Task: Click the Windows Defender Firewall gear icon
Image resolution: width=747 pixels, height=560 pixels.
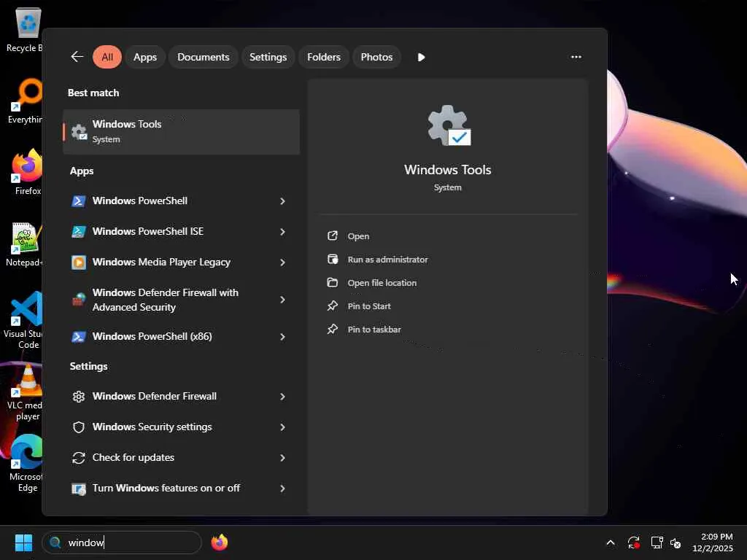Action: [79, 396]
